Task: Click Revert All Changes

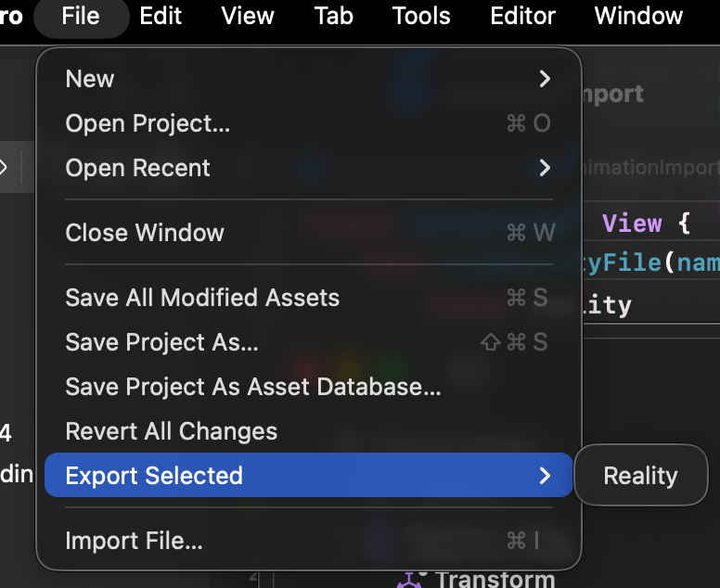Action: pyautogui.click(x=309, y=431)
